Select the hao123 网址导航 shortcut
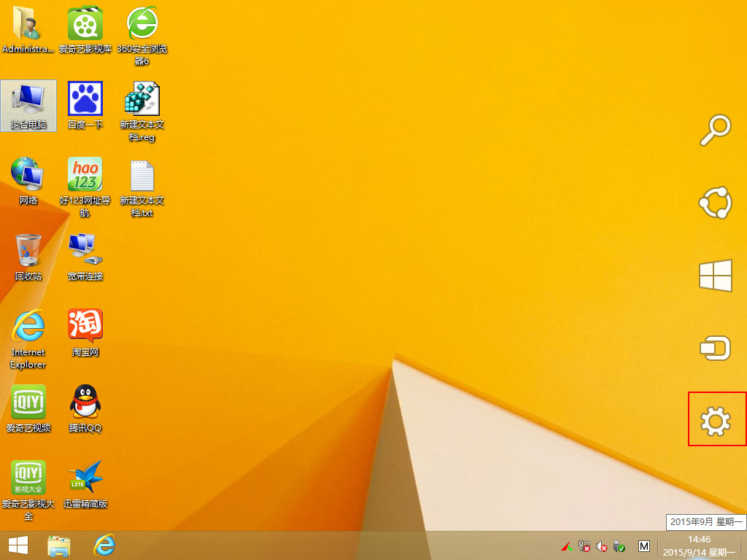Image resolution: width=747 pixels, height=560 pixels. [85, 187]
